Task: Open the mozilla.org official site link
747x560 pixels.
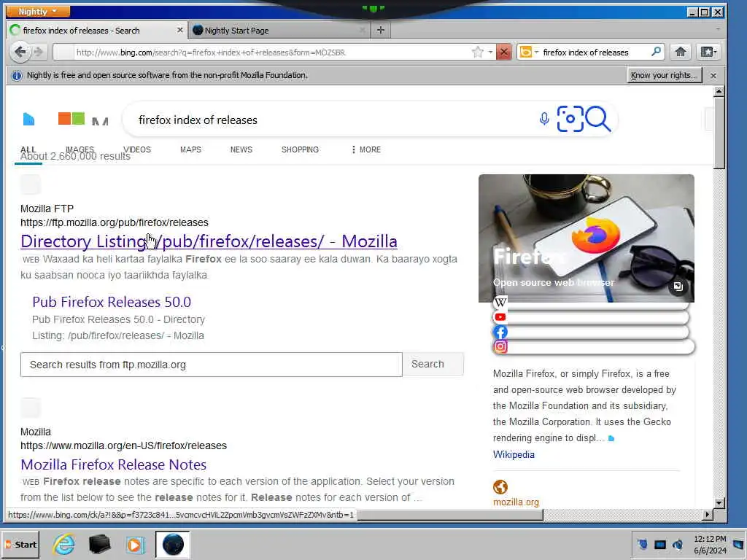Action: tap(516, 502)
